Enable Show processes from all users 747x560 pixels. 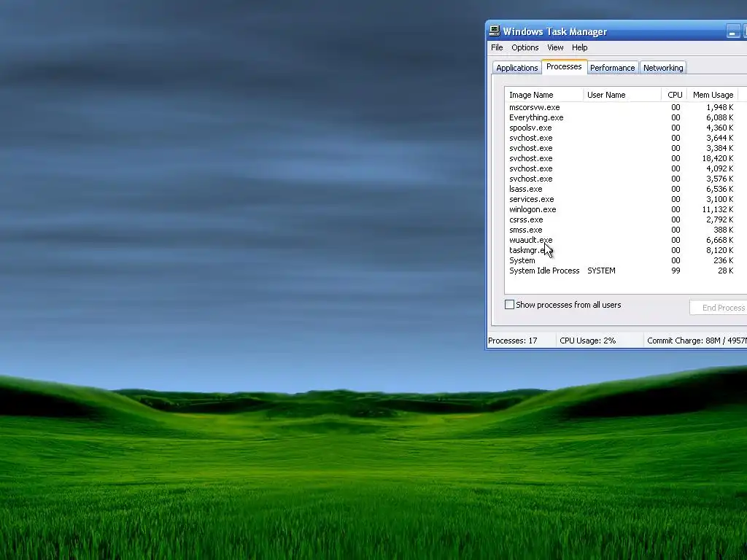(509, 305)
